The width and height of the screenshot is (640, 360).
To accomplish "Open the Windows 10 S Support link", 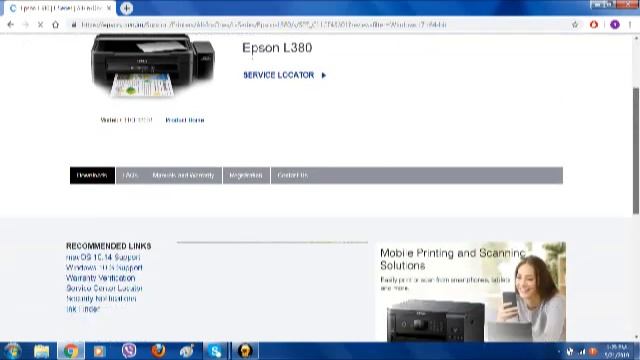I will (104, 268).
